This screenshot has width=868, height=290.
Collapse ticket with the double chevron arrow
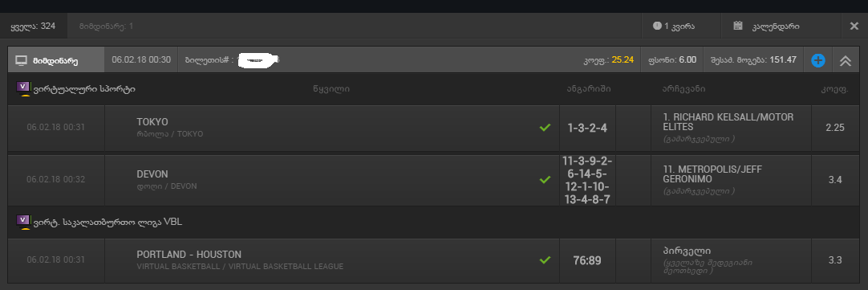tap(846, 60)
